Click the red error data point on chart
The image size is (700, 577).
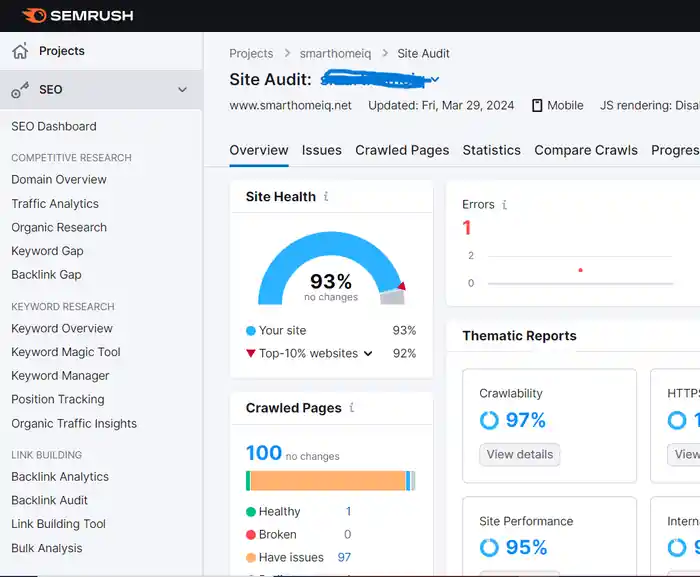[580, 270]
